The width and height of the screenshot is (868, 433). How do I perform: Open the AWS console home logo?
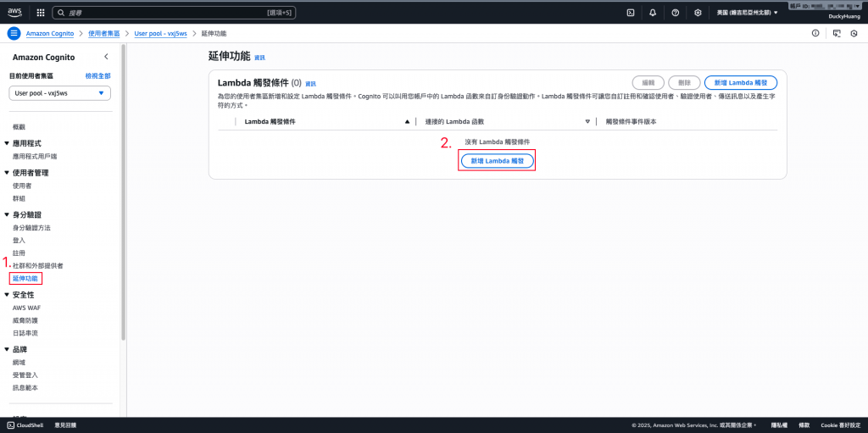click(14, 12)
